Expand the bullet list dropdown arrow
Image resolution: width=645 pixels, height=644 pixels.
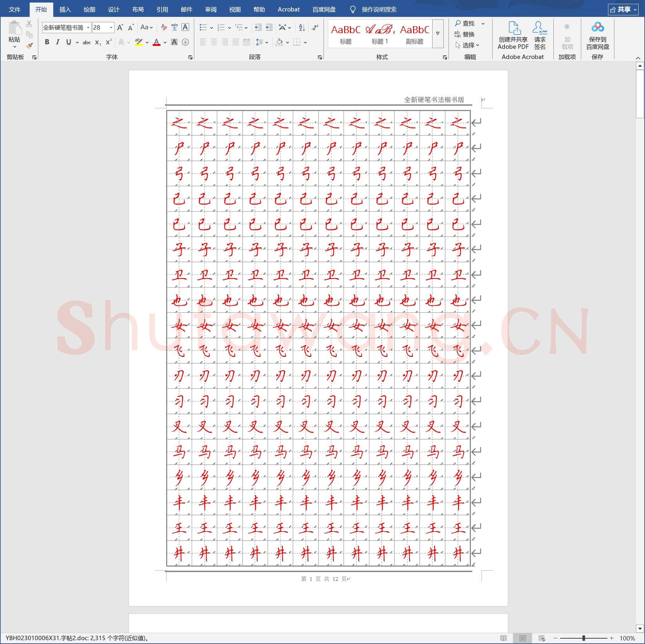(211, 28)
